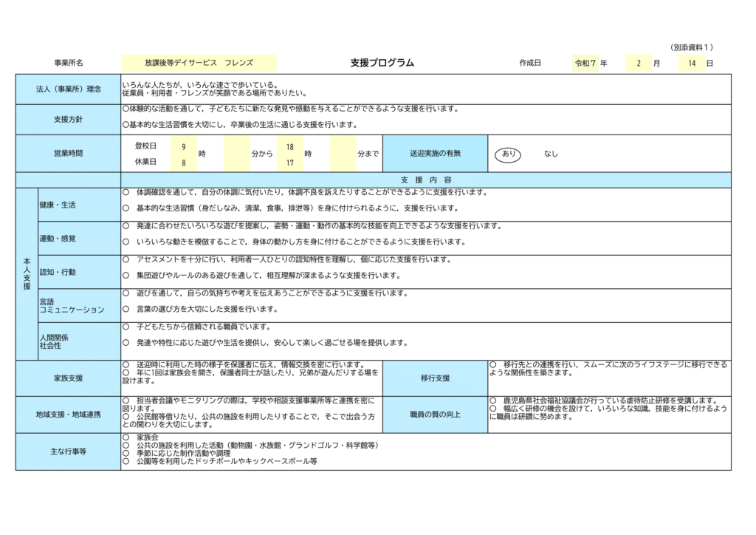Screen dimensions: 756x535
Task: Select the なし transport option
Action: [x=551, y=154]
